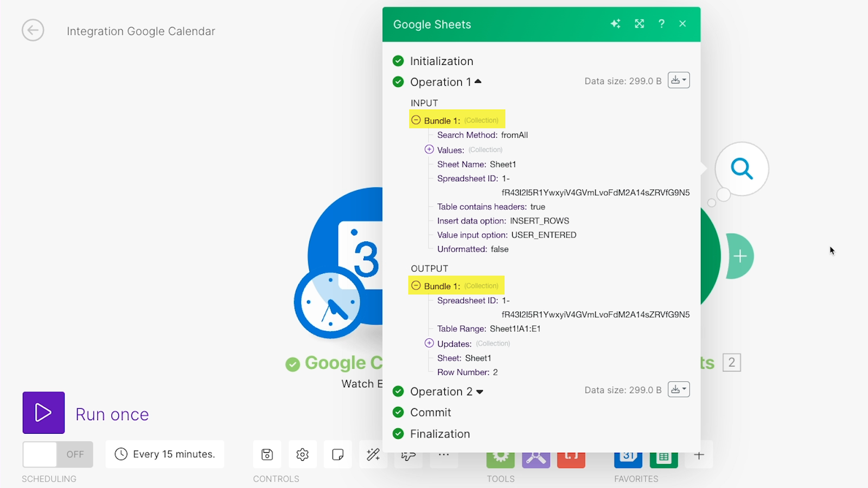Screen dimensions: 868x488
Task: Open the red Text parser tools icon
Action: [x=571, y=459]
